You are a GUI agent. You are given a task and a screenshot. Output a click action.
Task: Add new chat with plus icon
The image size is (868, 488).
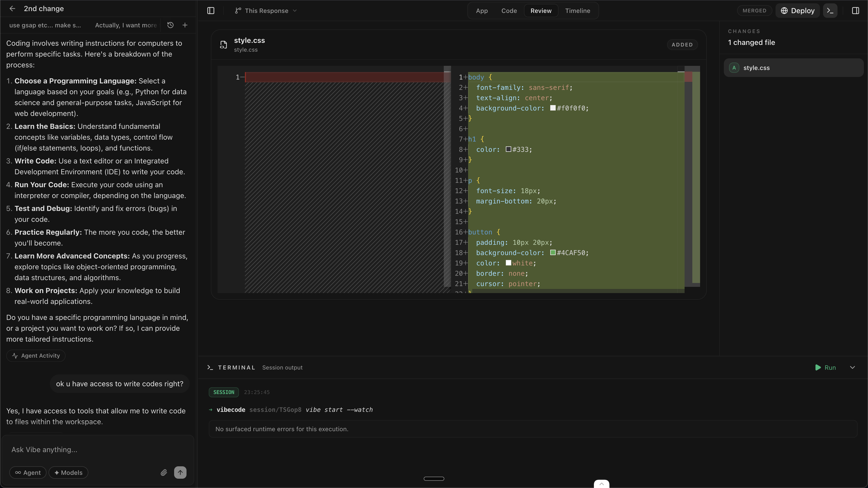185,25
